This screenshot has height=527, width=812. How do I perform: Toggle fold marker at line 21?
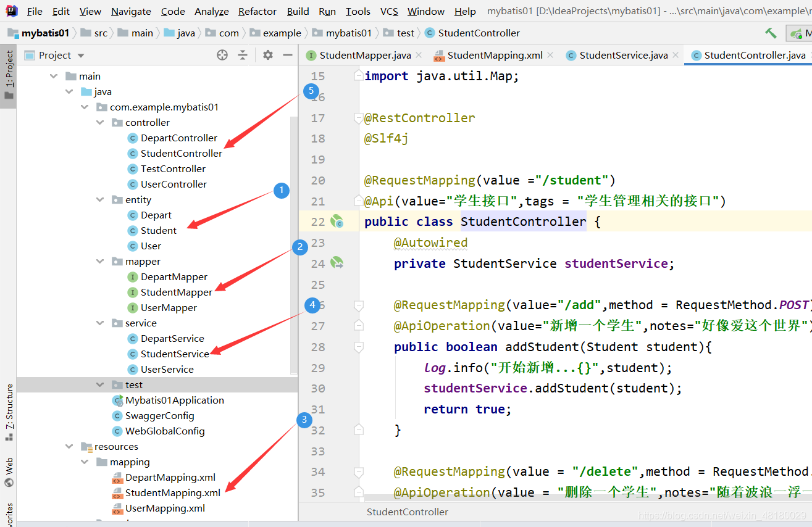(358, 201)
